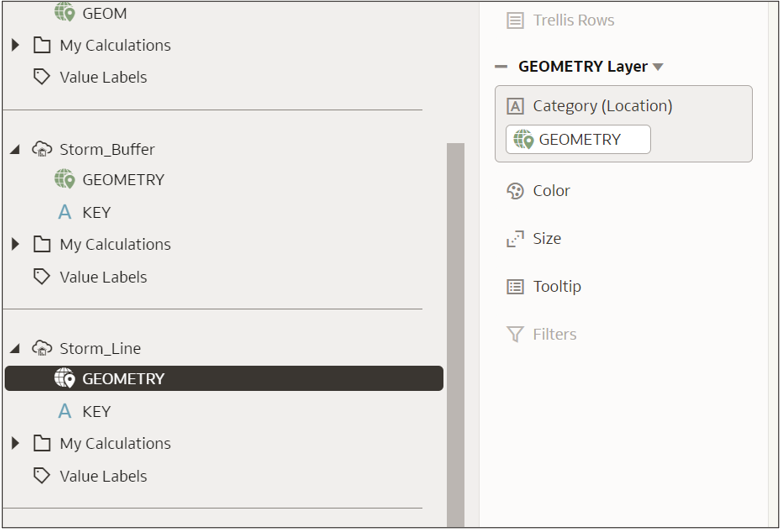Click the Storm_Buffer dataset cloud icon
The width and height of the screenshot is (780, 529).
pos(42,149)
